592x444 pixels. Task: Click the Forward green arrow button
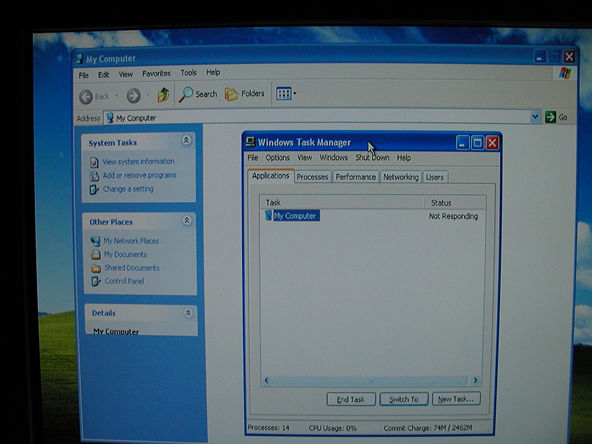tap(133, 96)
